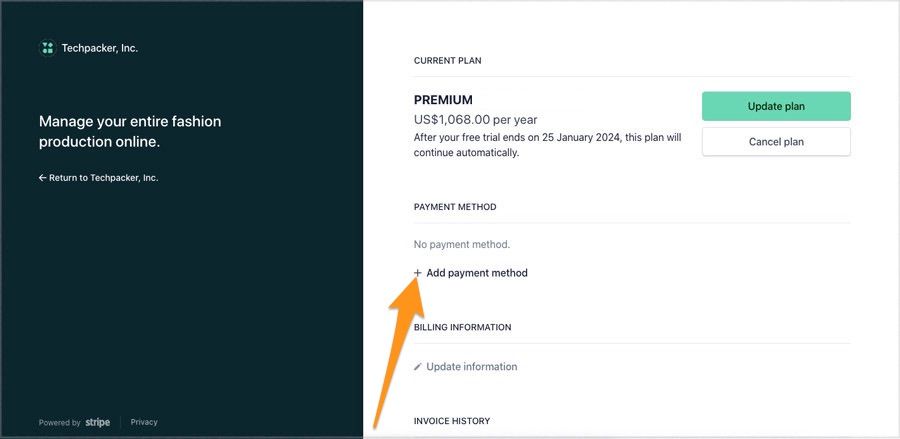
Task: Click the green Update plan button
Action: point(776,106)
